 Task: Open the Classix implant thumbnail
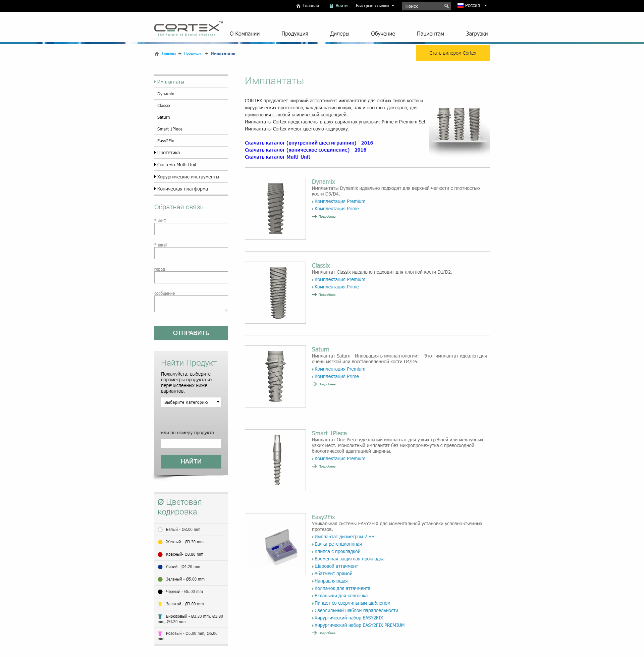pyautogui.click(x=275, y=292)
